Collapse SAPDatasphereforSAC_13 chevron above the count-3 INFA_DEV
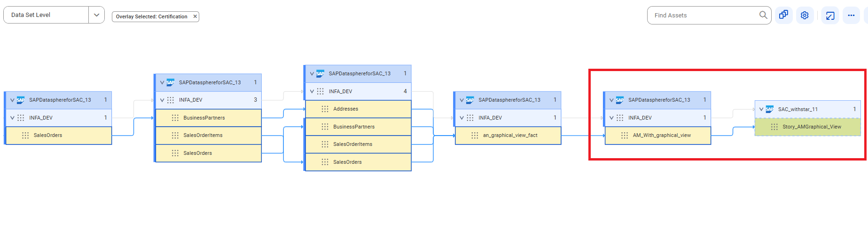The height and width of the screenshot is (225, 868). (162, 82)
